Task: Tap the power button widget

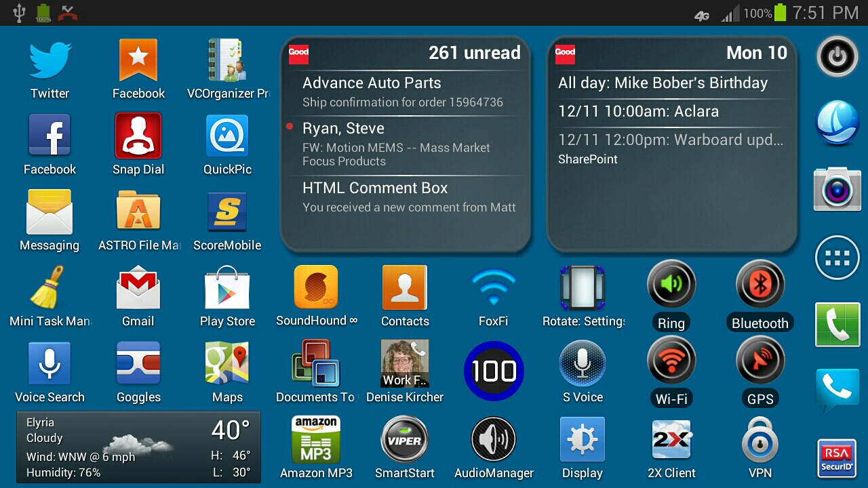Action: 837,57
